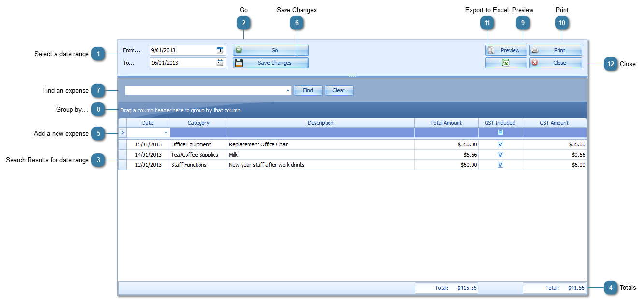Click the panel splitter grip dots
The height and width of the screenshot is (300, 644).
[x=353, y=77]
